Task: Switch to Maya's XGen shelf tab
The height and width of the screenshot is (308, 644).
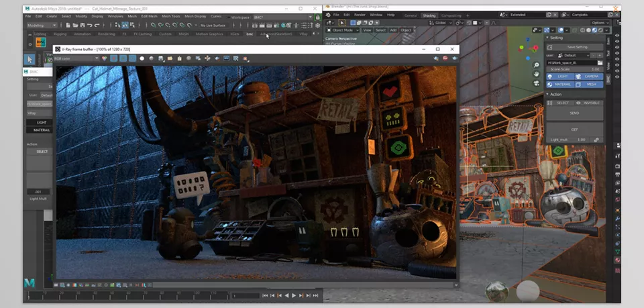Action: click(235, 34)
